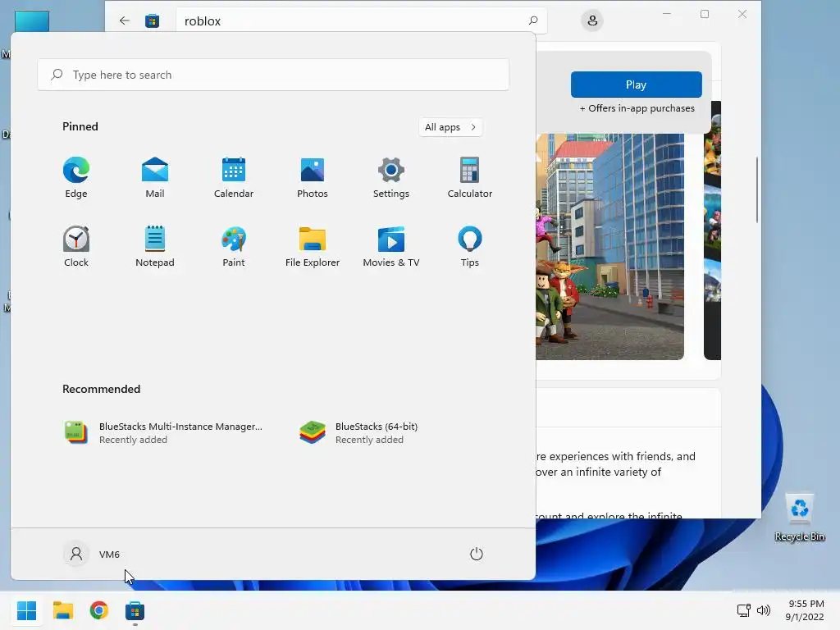Click the network icon in system tray

[743, 610]
